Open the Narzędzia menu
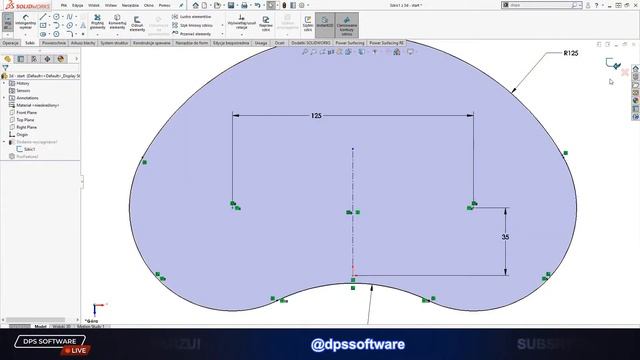This screenshot has height=360, width=640. [130, 5]
